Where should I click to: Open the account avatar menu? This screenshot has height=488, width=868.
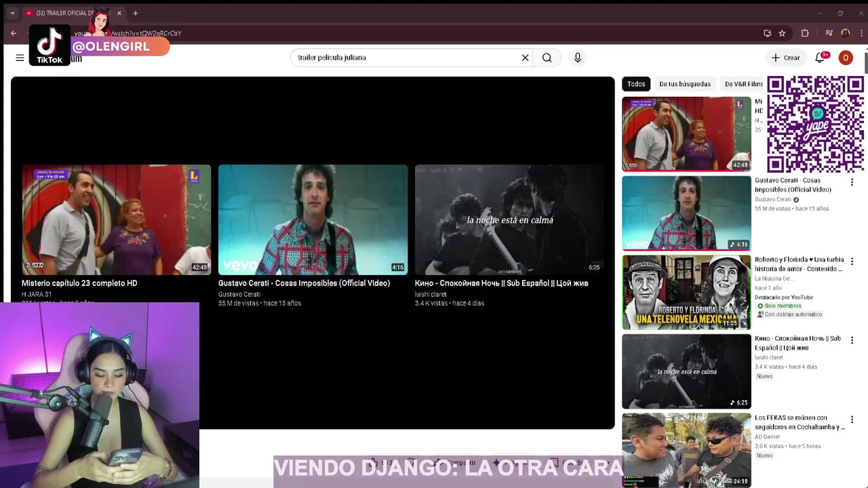tap(846, 58)
